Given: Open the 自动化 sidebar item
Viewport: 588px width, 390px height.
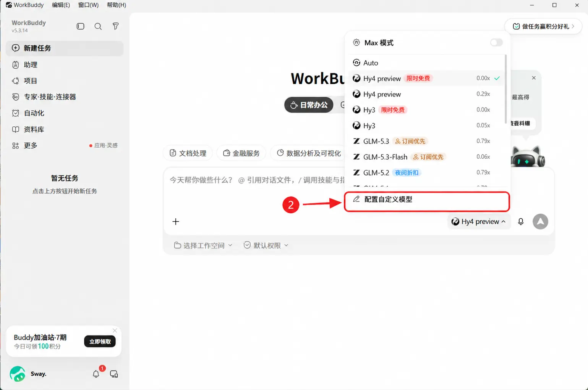Looking at the screenshot, I should coord(65,113).
